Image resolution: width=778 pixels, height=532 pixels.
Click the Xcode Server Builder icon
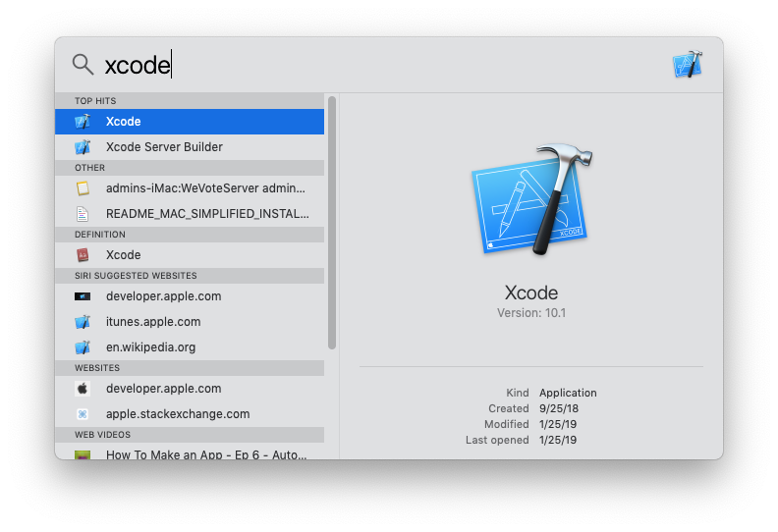point(83,147)
